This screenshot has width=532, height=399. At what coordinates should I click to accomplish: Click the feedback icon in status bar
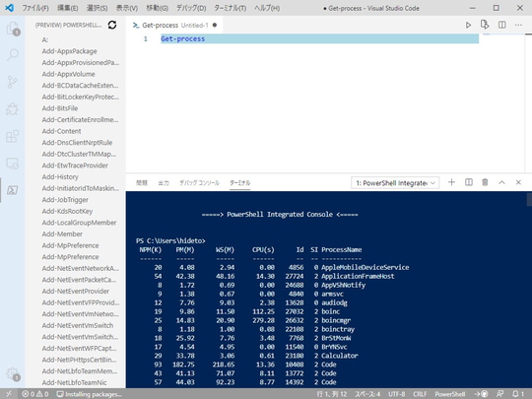[x=500, y=394]
